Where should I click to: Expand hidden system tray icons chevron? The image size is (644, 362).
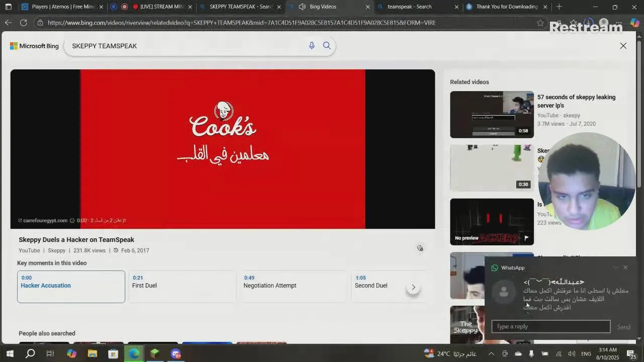491,353
